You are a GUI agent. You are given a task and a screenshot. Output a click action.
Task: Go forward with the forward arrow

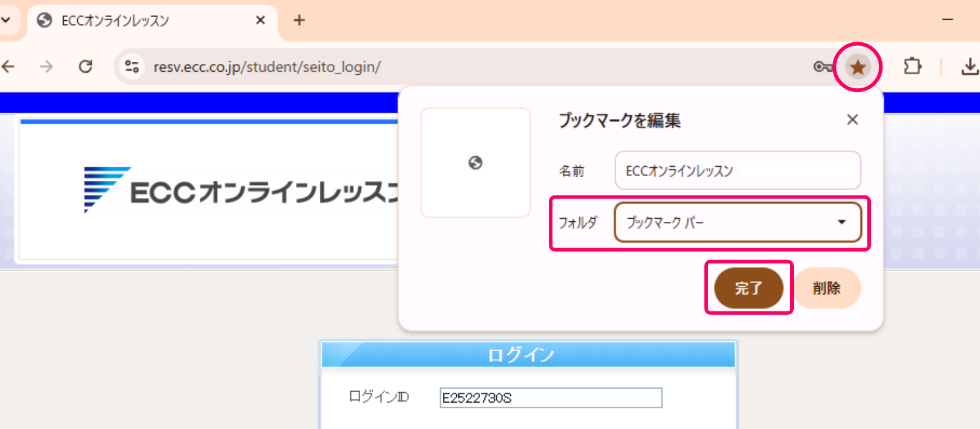[47, 66]
